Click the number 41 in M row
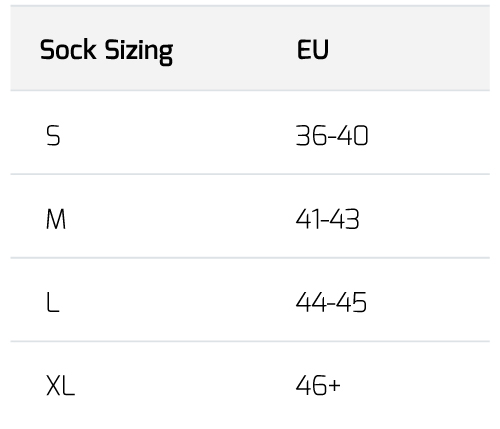 [308, 219]
